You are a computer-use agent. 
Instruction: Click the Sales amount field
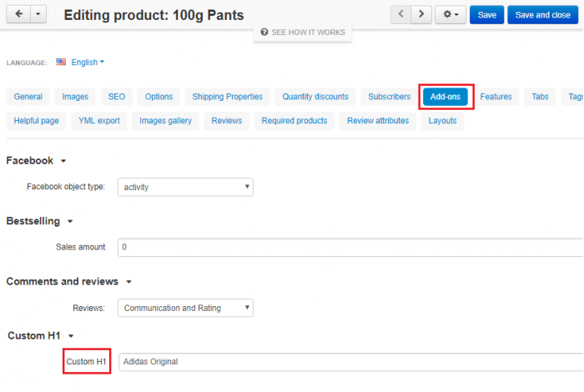coord(350,248)
